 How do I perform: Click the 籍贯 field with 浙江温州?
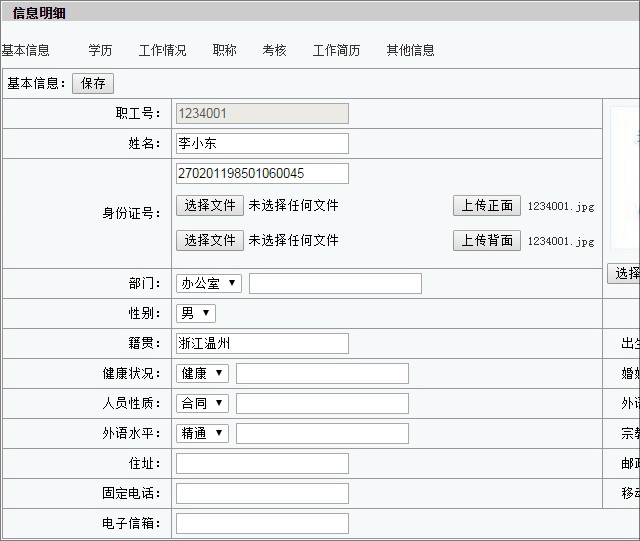(262, 344)
